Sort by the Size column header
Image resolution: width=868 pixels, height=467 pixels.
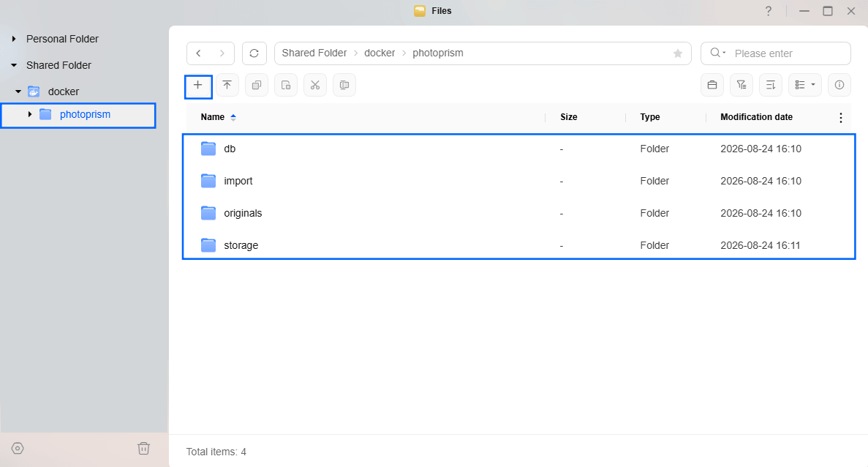click(x=568, y=117)
